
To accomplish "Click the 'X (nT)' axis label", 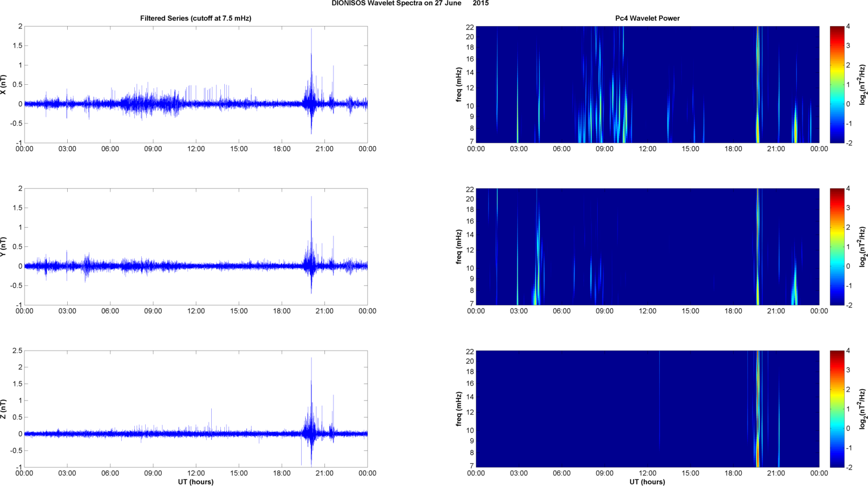I will click(x=4, y=84).
